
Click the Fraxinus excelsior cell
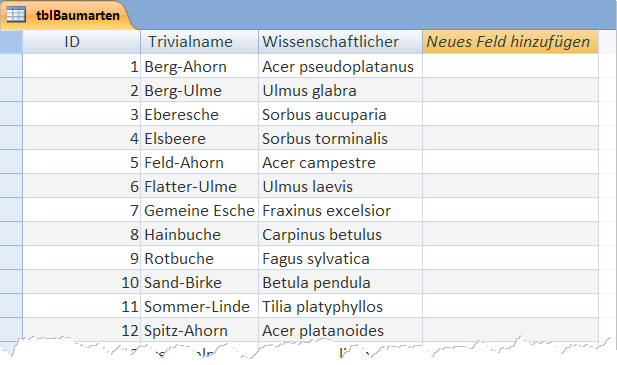click(340, 210)
